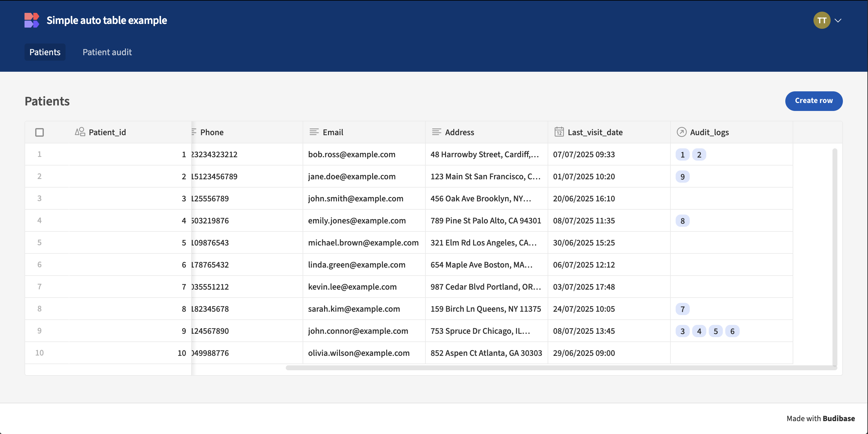Select the Audit_logs column header
This screenshot has height=434, width=868.
[x=731, y=132]
